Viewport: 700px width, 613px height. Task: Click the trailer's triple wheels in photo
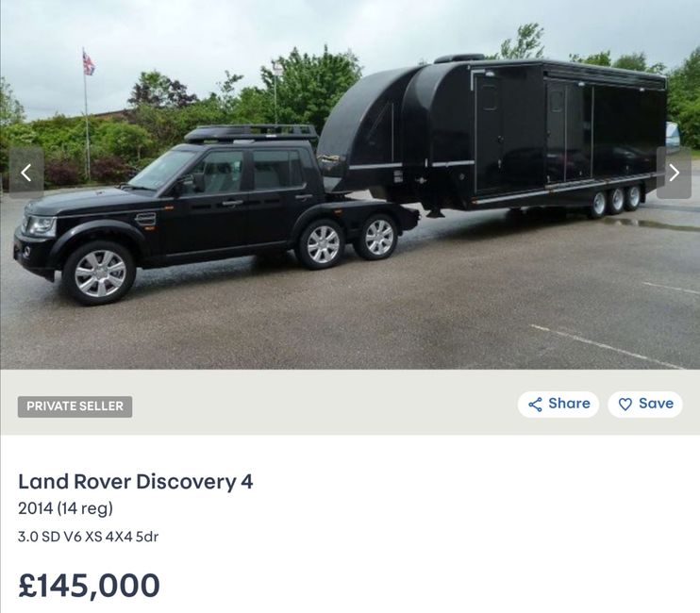click(x=616, y=201)
